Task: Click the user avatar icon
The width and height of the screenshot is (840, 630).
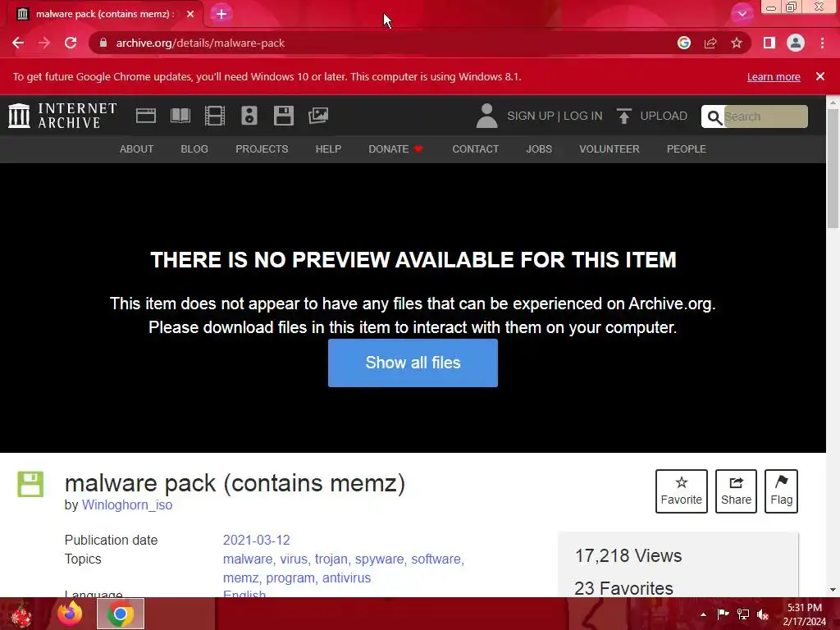Action: [x=487, y=116]
